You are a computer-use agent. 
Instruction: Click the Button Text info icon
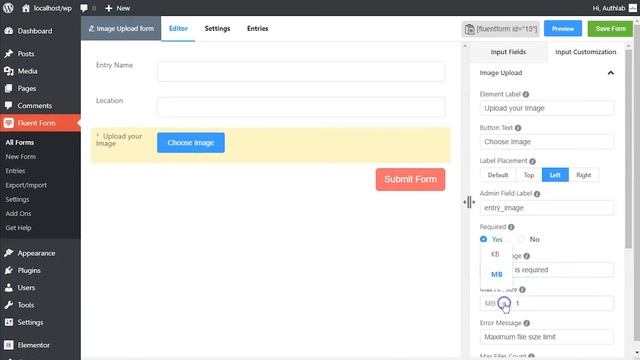518,128
